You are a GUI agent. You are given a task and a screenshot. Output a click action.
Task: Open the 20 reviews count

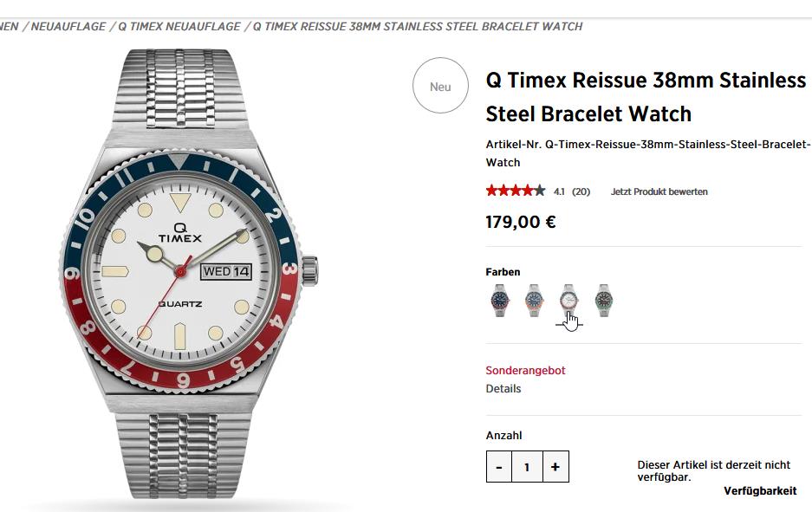click(x=581, y=192)
